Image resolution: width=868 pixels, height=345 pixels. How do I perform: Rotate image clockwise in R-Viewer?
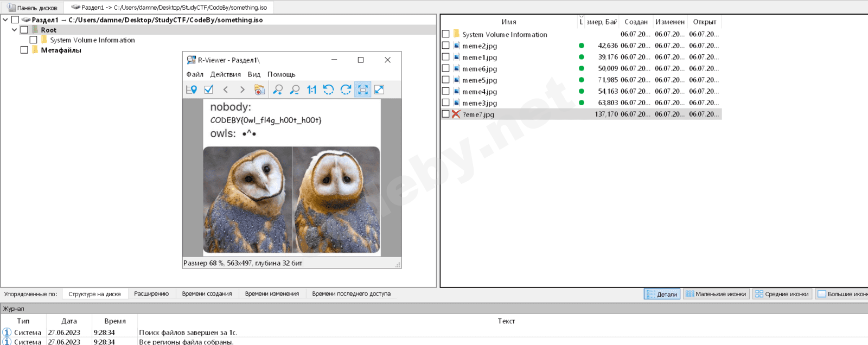(346, 90)
